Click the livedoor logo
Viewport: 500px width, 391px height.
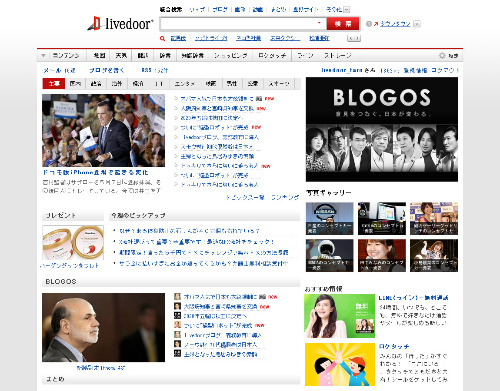point(120,23)
